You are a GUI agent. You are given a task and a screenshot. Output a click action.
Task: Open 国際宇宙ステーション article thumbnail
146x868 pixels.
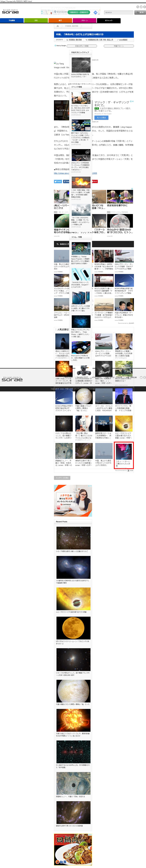[x=104, y=424]
